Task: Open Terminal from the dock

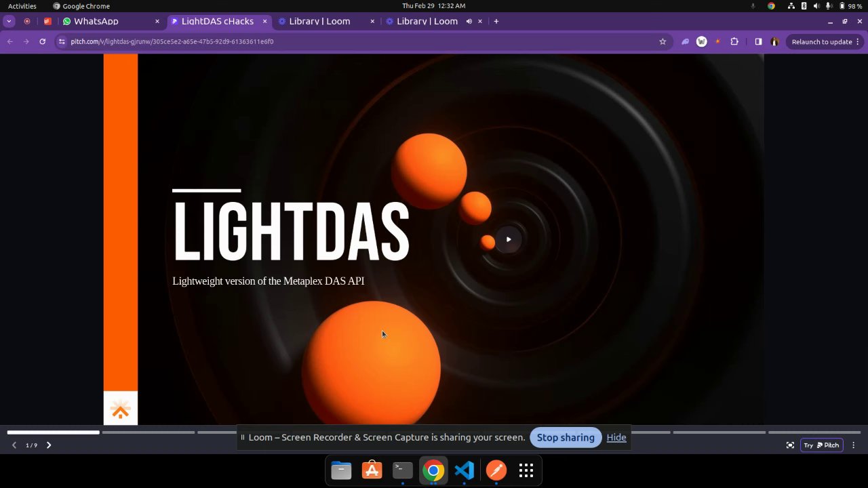Action: [x=403, y=470]
